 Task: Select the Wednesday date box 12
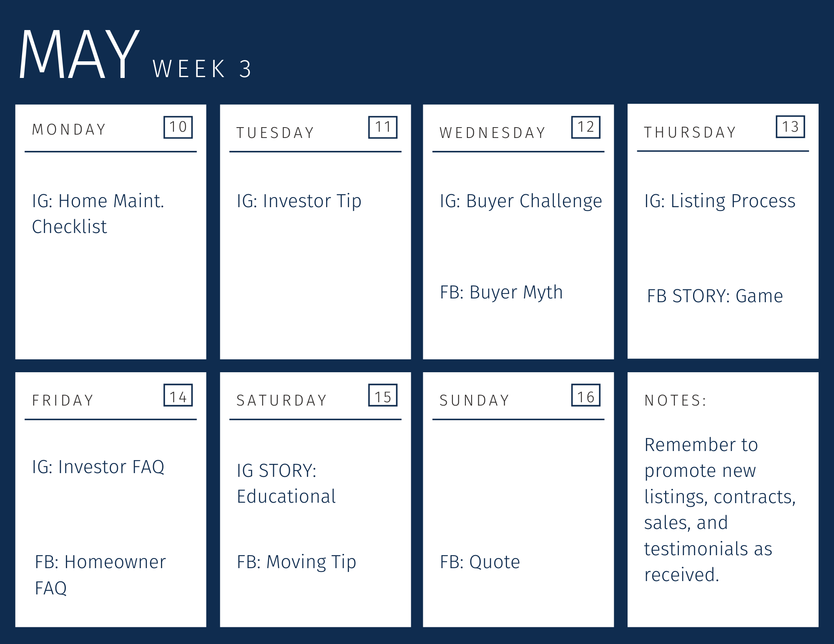[x=586, y=127]
